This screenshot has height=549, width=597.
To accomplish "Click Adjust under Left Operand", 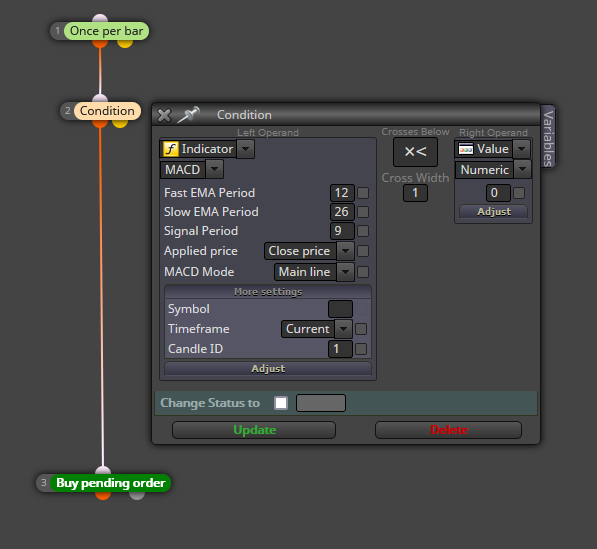I will [x=268, y=369].
